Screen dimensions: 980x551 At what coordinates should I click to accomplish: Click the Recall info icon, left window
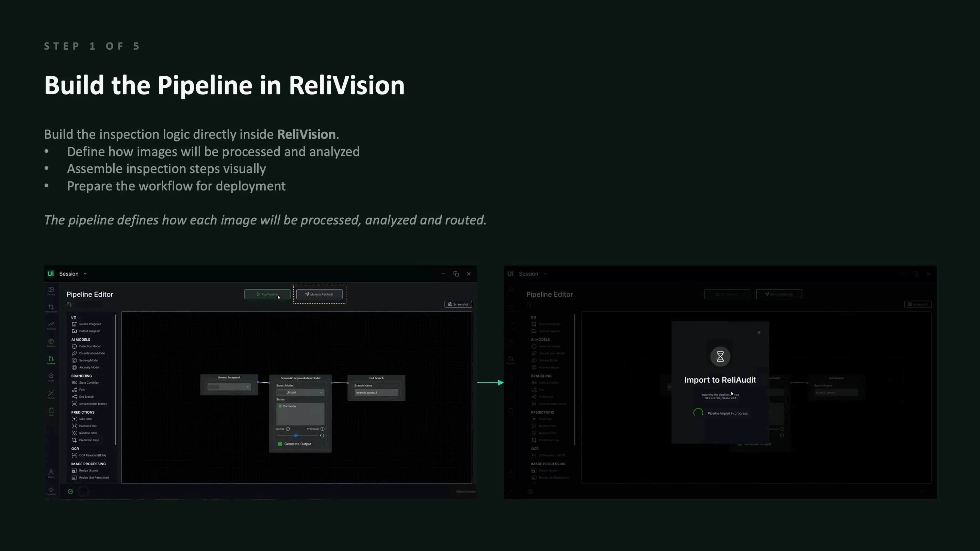tap(288, 429)
